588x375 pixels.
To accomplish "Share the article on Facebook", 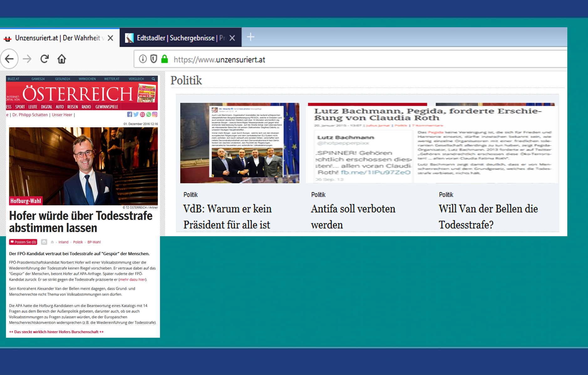I will click(x=130, y=115).
